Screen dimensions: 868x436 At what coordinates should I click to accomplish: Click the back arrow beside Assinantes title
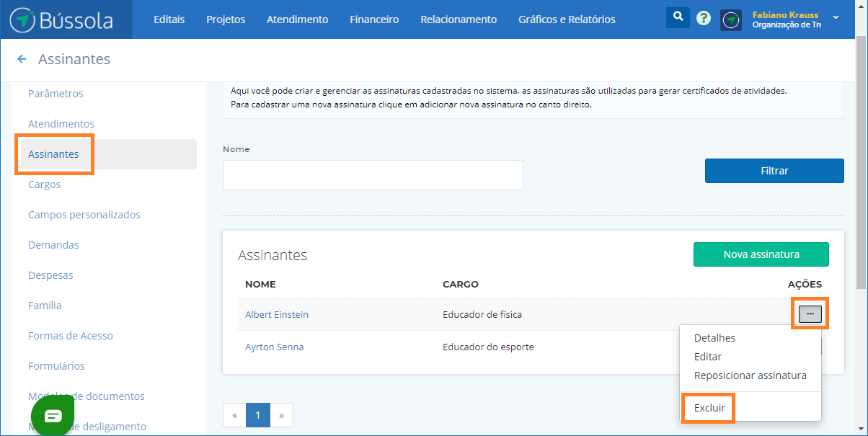click(22, 59)
